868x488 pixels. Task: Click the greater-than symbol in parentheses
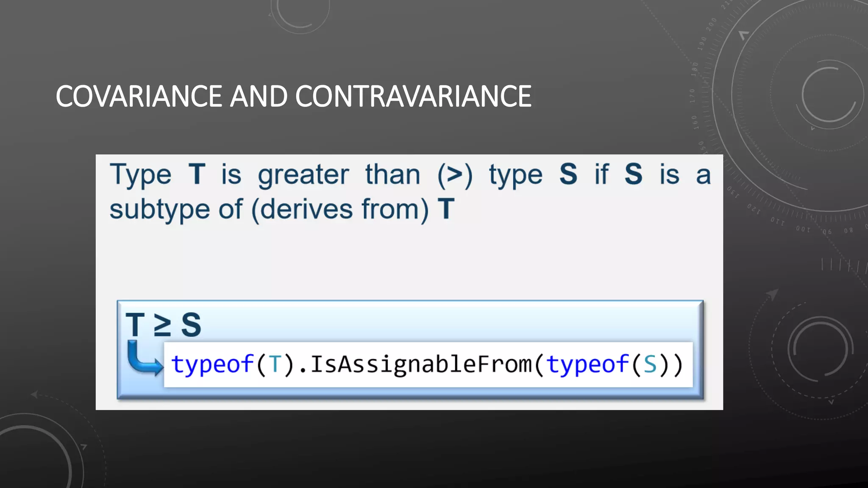[x=455, y=175]
